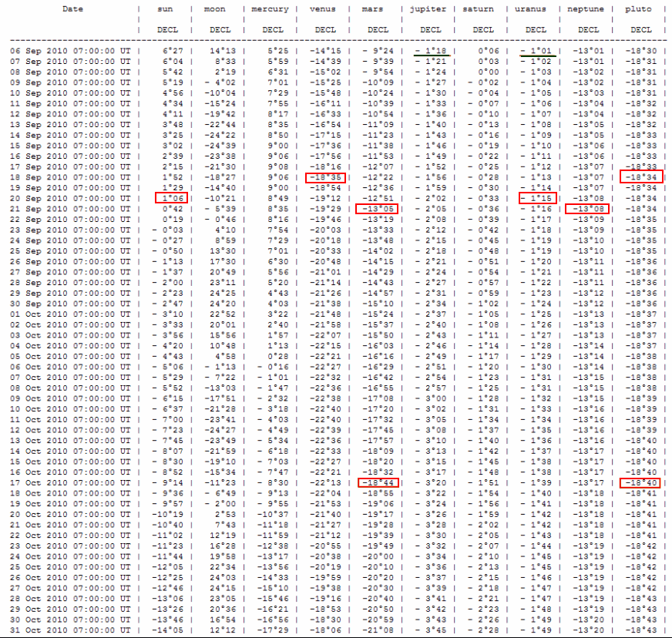The width and height of the screenshot is (672, 638).
Task: Click the red-boxed Venus value -18°35
Action: [324, 176]
